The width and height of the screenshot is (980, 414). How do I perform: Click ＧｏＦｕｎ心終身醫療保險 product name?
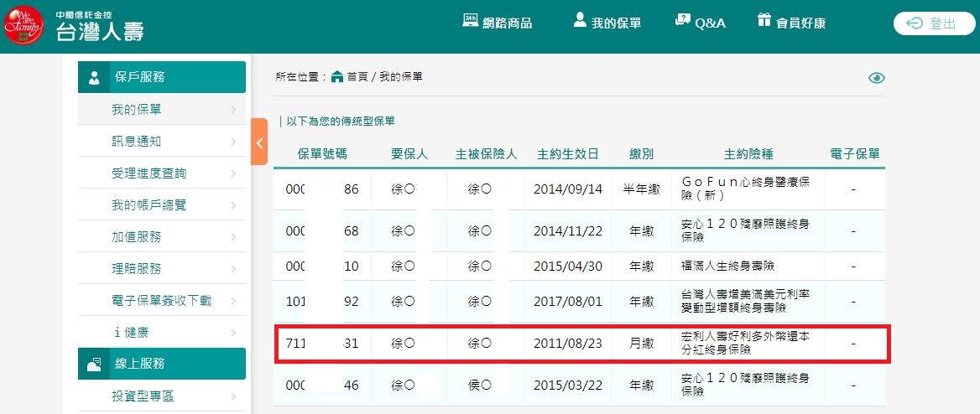[745, 189]
